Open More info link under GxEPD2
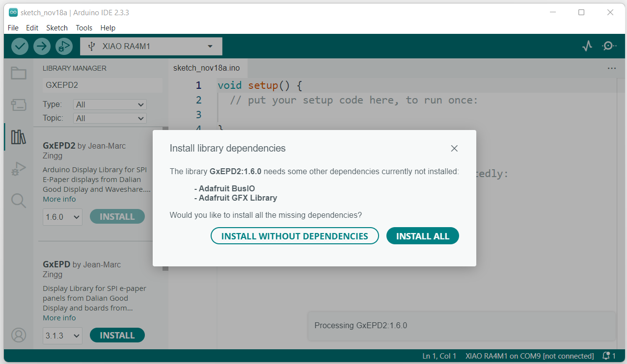 [x=59, y=199]
